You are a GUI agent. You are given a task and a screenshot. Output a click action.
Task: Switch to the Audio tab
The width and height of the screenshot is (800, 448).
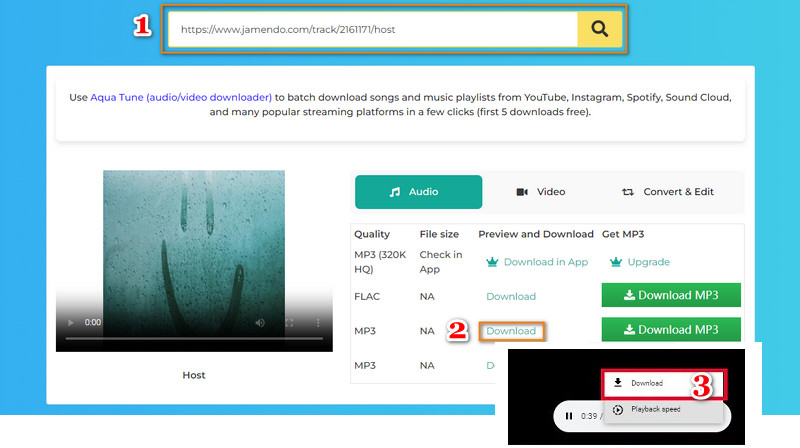point(418,192)
